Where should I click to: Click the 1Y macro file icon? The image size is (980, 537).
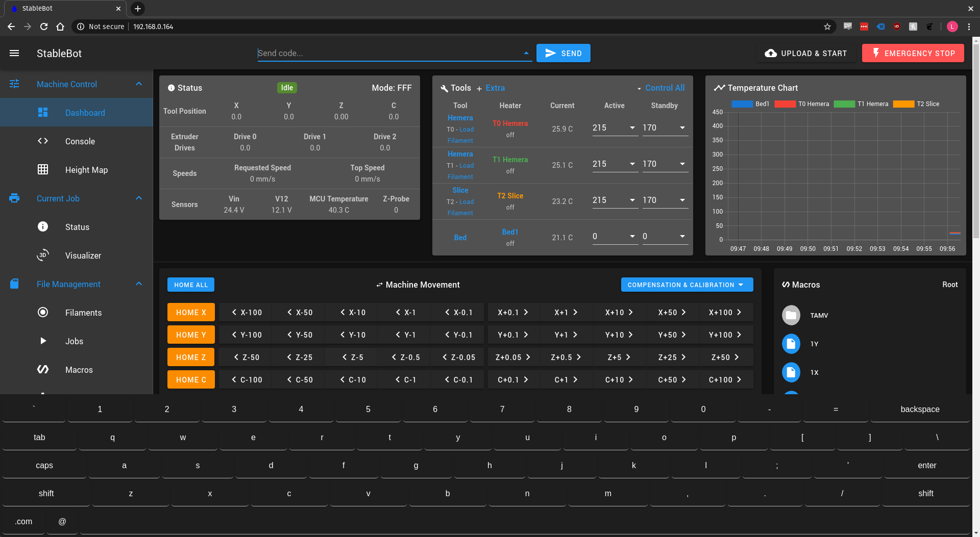791,344
